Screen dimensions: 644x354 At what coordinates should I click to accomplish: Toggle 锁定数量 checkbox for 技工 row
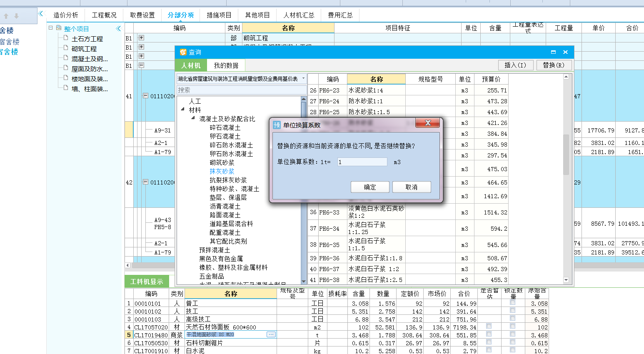[x=512, y=311]
